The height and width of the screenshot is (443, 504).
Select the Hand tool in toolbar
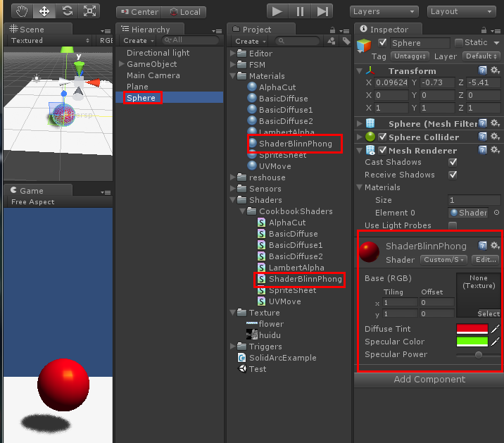point(22,11)
